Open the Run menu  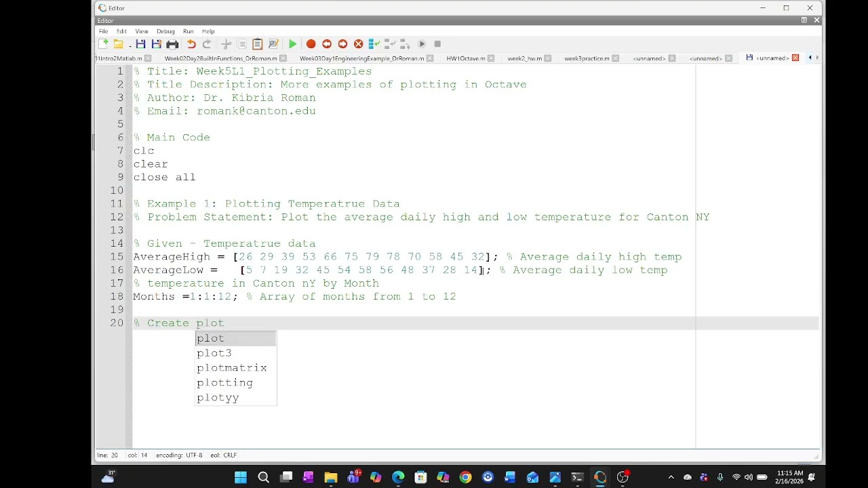coord(189,31)
